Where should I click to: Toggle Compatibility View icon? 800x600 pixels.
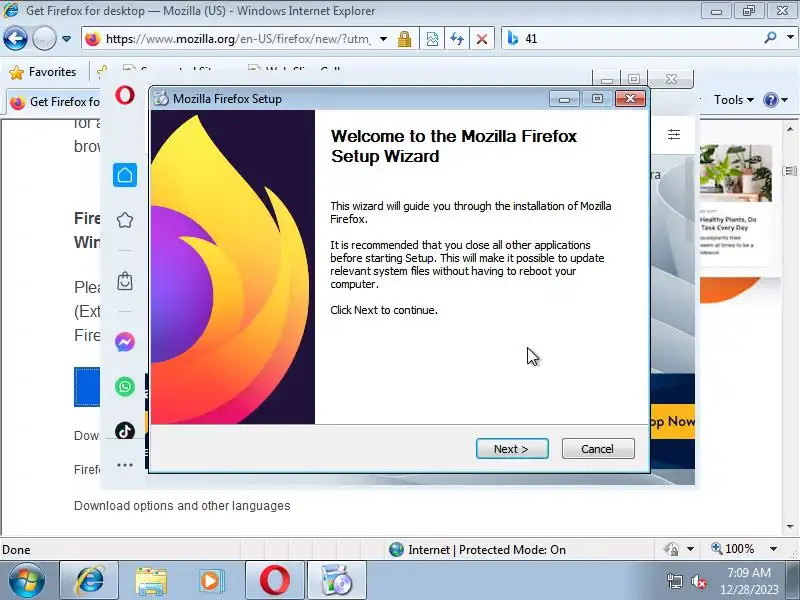pyautogui.click(x=432, y=39)
